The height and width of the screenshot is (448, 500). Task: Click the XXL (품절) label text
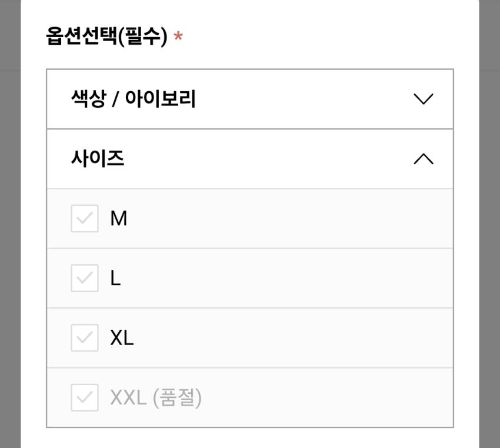point(156,397)
